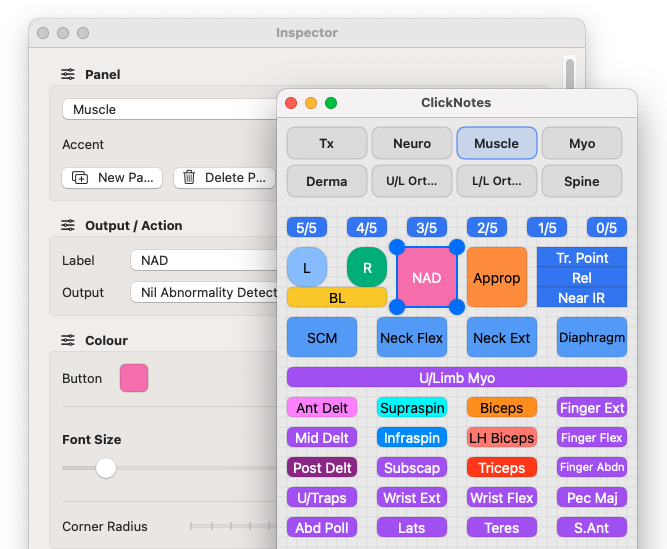Click the pink Ant Delt button
Image resolution: width=667 pixels, height=549 pixels.
tap(322, 407)
